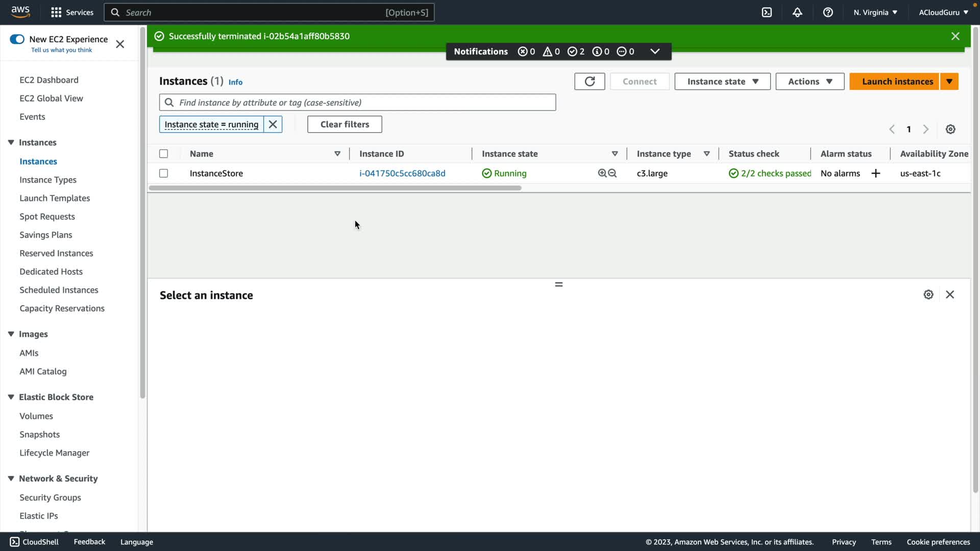
Task: Click the Clear filters button
Action: click(x=345, y=124)
